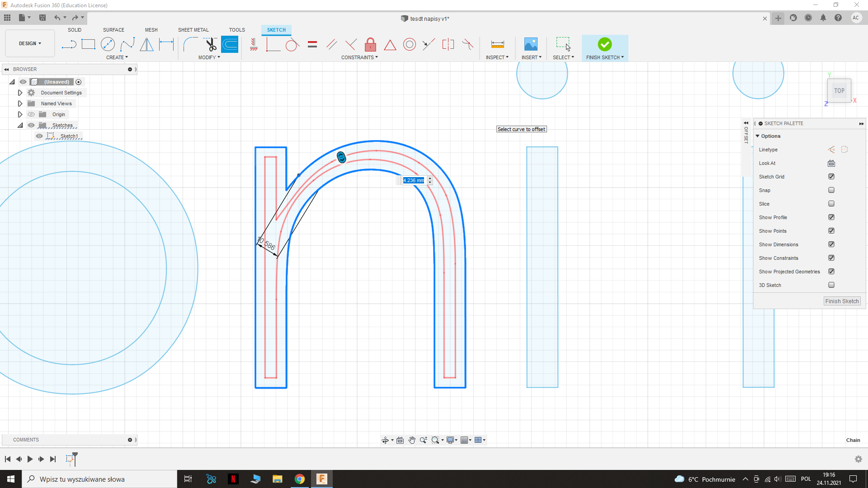This screenshot has height=488, width=868.
Task: Open the CONSTRAINTS dropdown menu
Action: pos(359,57)
